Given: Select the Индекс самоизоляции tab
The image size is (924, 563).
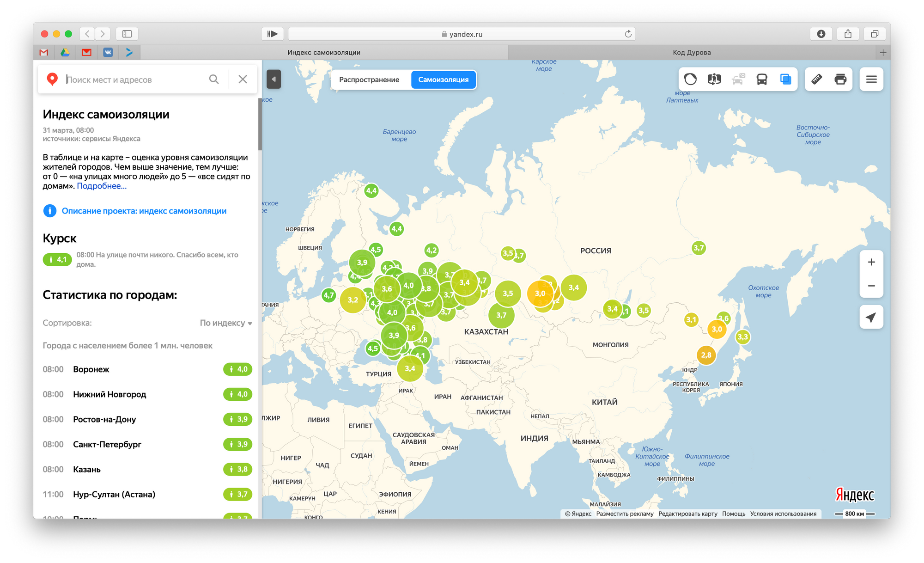Looking at the screenshot, I should [324, 53].
